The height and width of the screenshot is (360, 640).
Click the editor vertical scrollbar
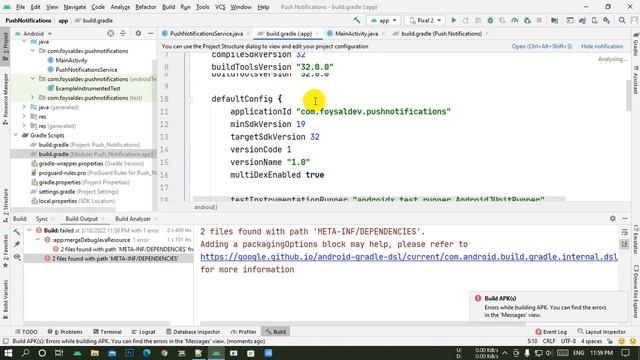click(628, 96)
